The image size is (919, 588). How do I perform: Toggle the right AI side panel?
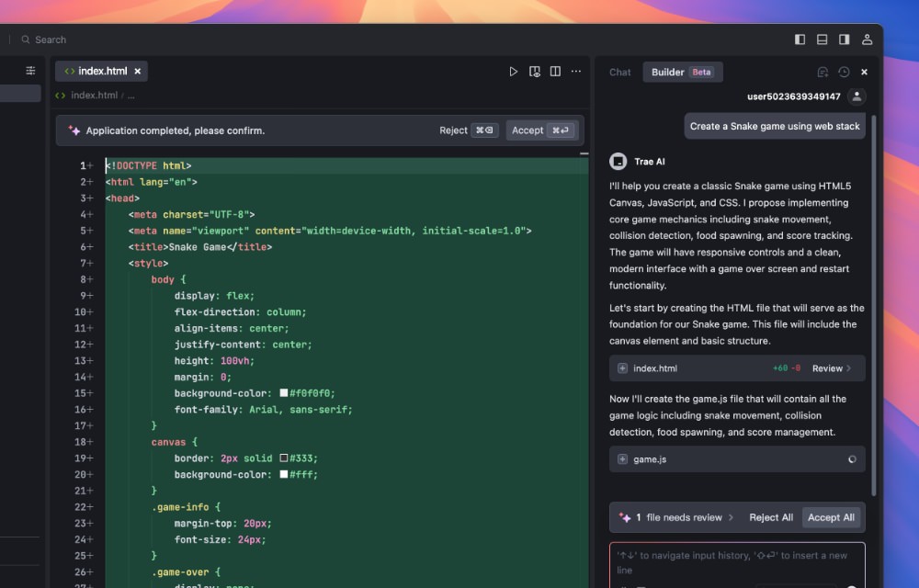pyautogui.click(x=844, y=40)
